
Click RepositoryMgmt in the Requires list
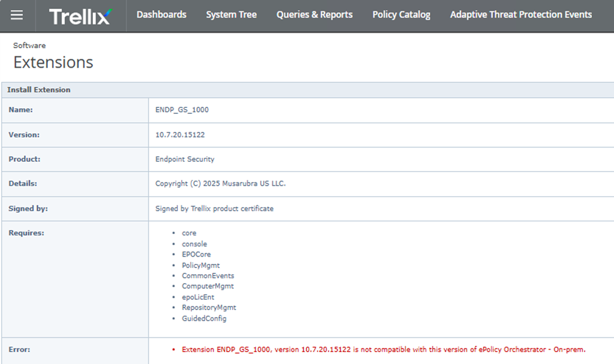pyautogui.click(x=209, y=308)
